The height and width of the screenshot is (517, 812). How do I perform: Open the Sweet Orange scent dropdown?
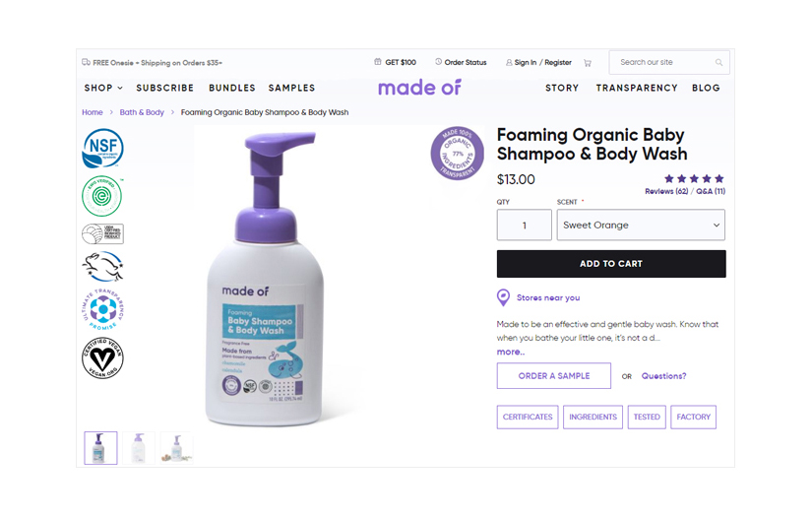pyautogui.click(x=641, y=225)
